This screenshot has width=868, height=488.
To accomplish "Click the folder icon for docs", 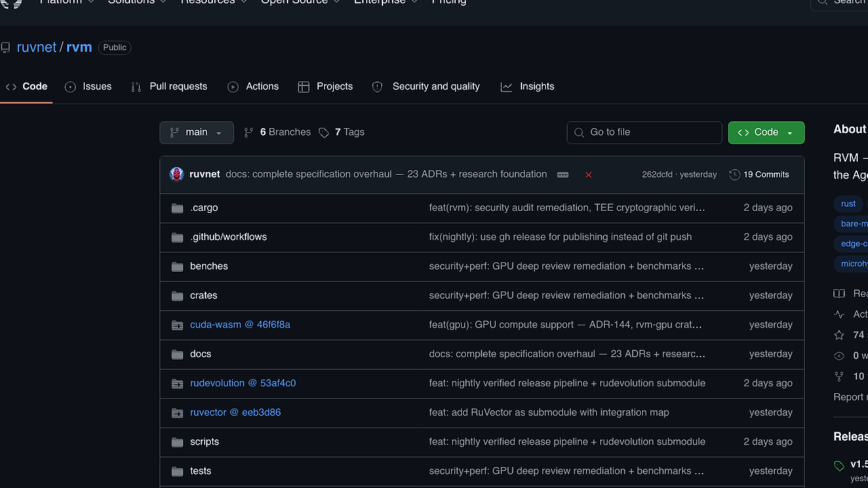I will (x=178, y=354).
